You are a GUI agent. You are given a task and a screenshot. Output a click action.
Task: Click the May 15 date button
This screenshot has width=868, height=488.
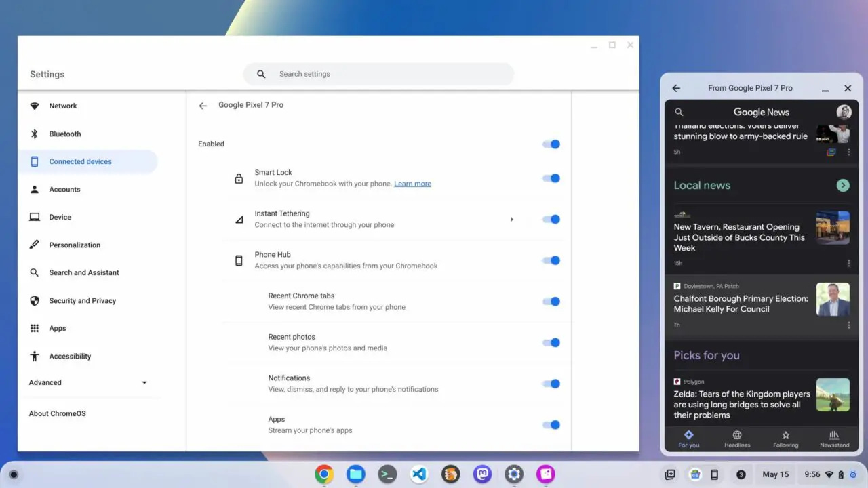coord(775,474)
